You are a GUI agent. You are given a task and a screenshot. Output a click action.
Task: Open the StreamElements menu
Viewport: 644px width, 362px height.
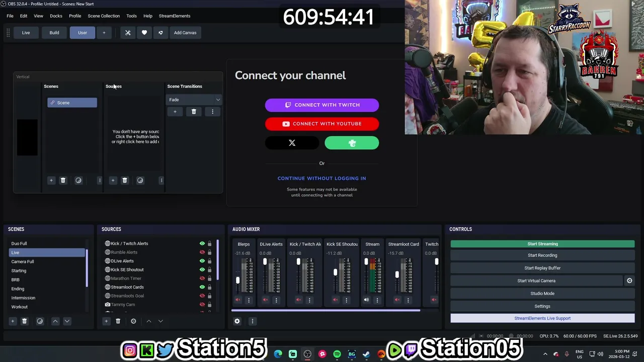tap(175, 16)
